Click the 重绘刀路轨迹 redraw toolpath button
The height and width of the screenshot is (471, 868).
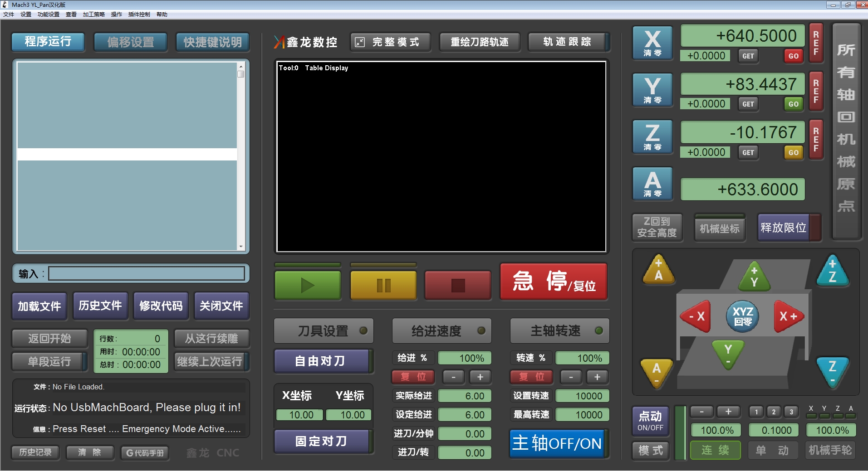[x=479, y=42]
